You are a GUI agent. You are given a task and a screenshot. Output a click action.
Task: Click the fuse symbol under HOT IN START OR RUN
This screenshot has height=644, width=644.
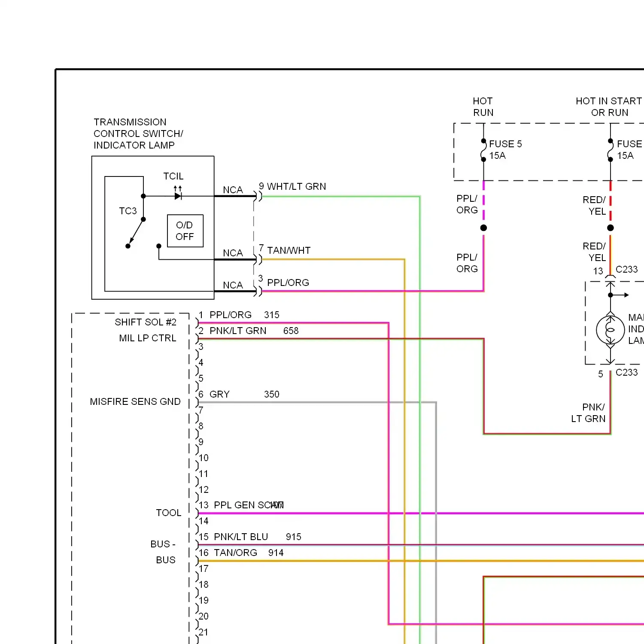point(610,150)
